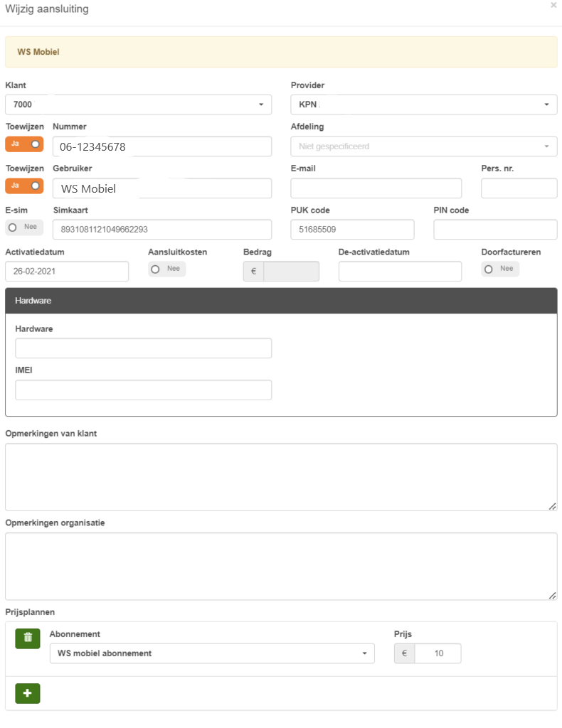
Task: Add a new price plan row
Action: 28,693
